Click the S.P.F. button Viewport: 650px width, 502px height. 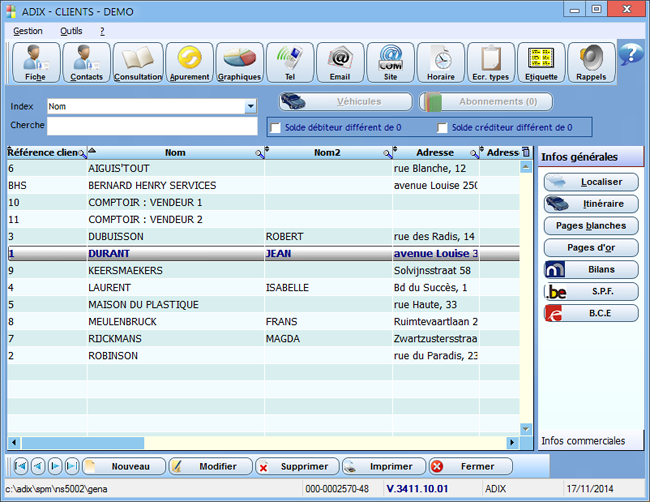coord(591,291)
